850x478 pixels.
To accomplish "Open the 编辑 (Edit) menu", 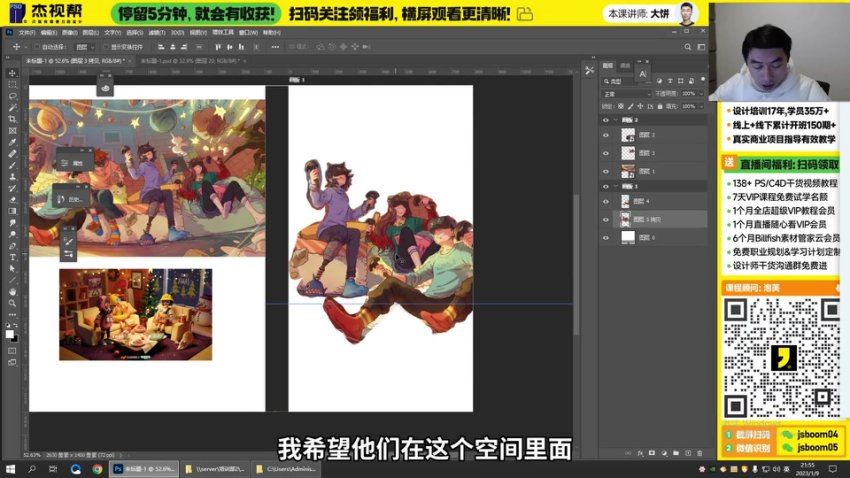I will pos(49,33).
